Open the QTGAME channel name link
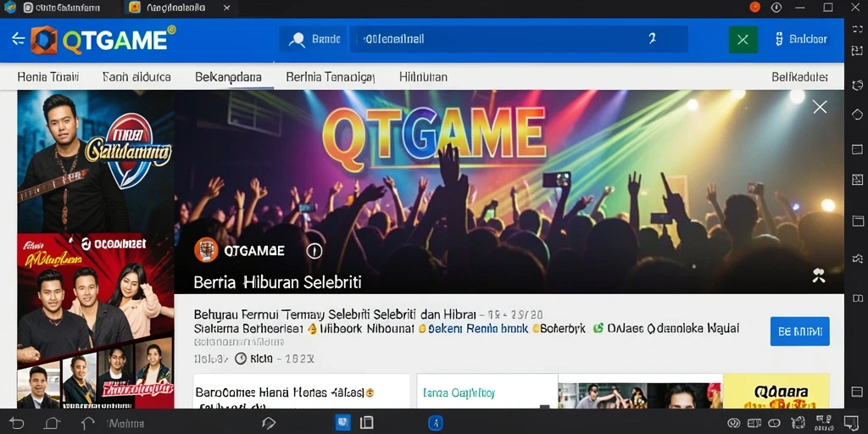Screen dimensions: 868x434 pyautogui.click(x=254, y=251)
